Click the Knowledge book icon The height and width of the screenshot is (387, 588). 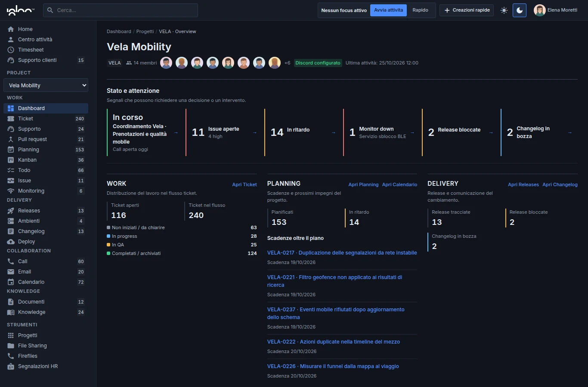[11, 312]
